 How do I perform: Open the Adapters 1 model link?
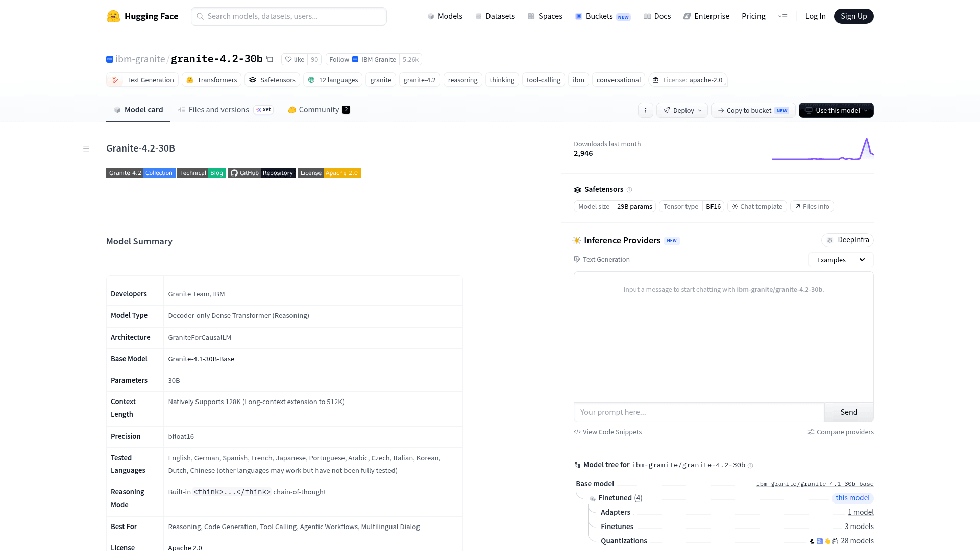click(x=861, y=512)
